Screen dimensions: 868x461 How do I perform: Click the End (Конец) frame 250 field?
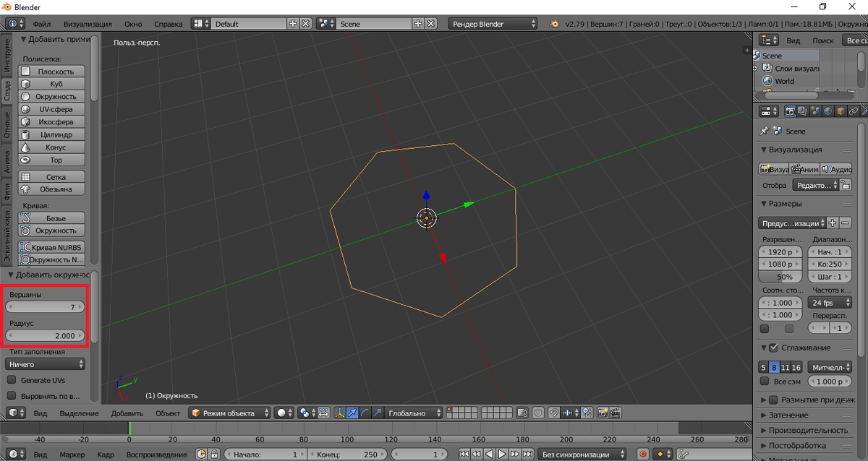tap(348, 454)
